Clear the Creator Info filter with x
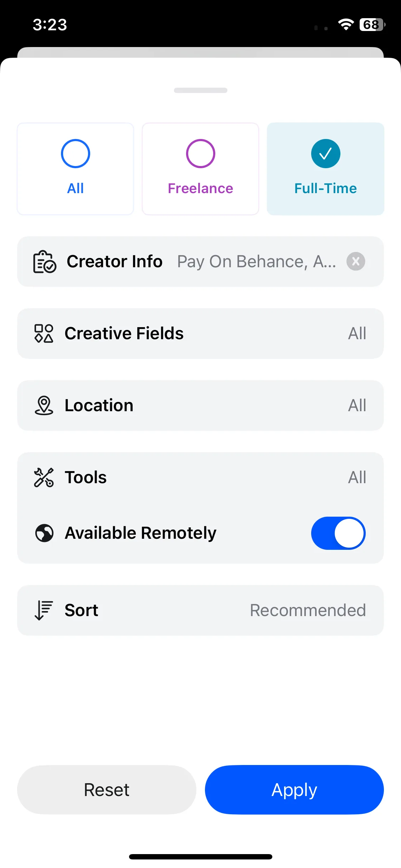Image resolution: width=401 pixels, height=868 pixels. [356, 262]
